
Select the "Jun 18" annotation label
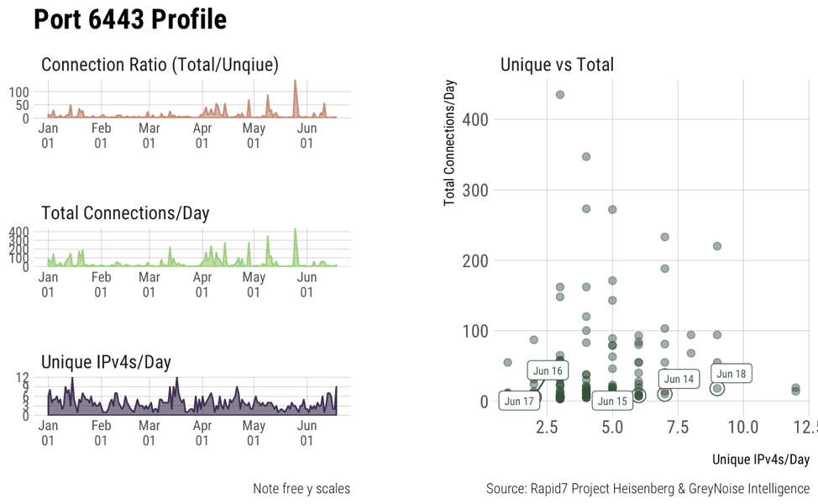click(731, 374)
